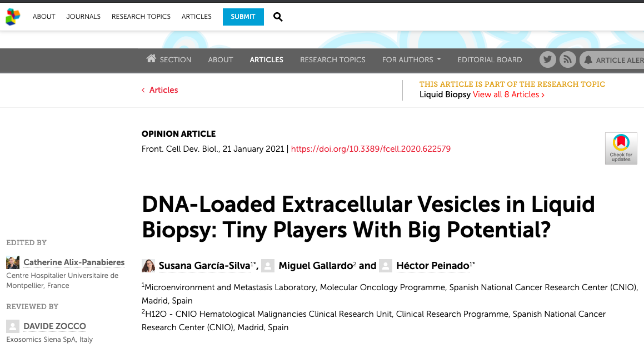Click the blue Submit button
Screen dimensions: 644x348
[x=243, y=17]
